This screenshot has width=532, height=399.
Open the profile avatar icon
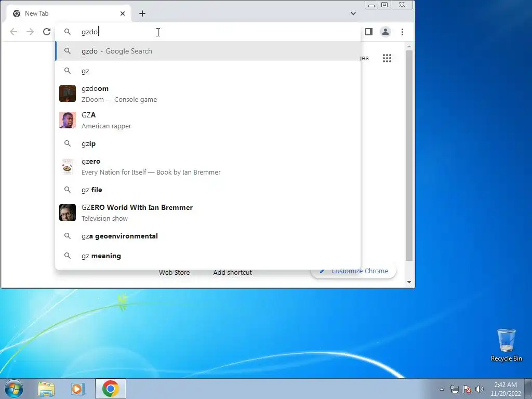(x=385, y=32)
